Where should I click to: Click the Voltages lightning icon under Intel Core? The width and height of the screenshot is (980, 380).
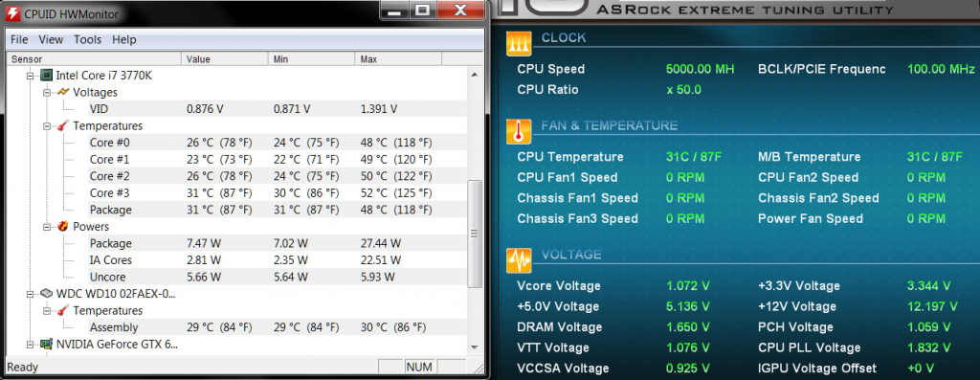point(63,92)
